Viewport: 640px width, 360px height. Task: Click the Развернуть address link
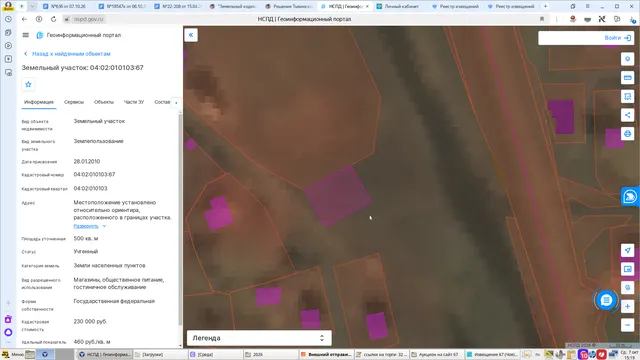86,226
